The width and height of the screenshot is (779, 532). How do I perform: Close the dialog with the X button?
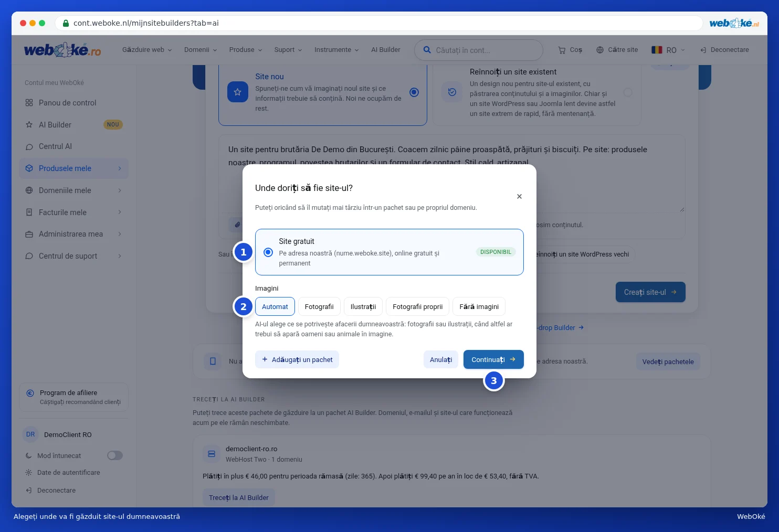519,196
